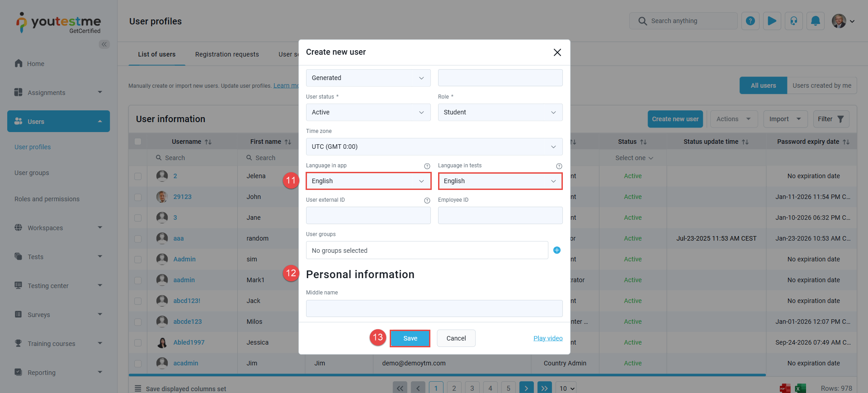Go to first page of users
Screen dimensions: 868x393
(x=400, y=388)
